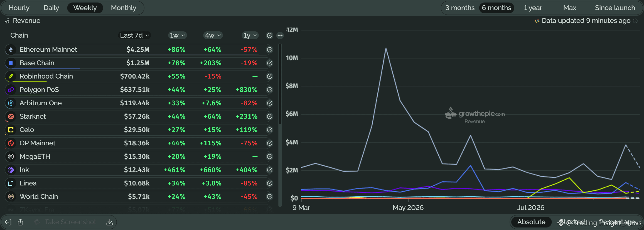The height and width of the screenshot is (230, 644).
Task: Click the column resize handle icon
Action: click(280, 35)
